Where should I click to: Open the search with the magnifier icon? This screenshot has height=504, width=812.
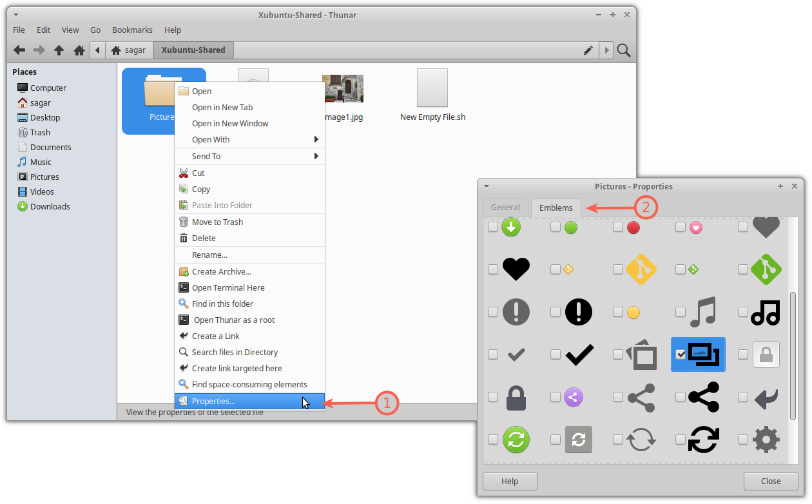point(623,50)
